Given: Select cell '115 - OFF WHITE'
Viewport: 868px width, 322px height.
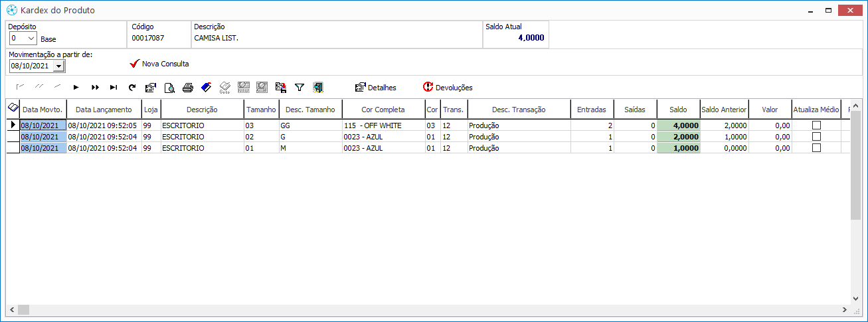Looking at the screenshot, I should click(383, 125).
